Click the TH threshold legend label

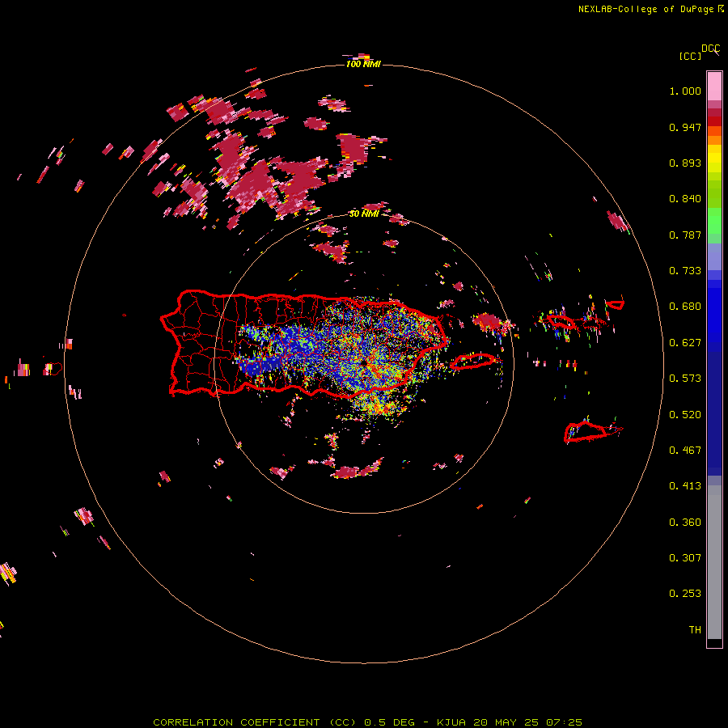695,630
